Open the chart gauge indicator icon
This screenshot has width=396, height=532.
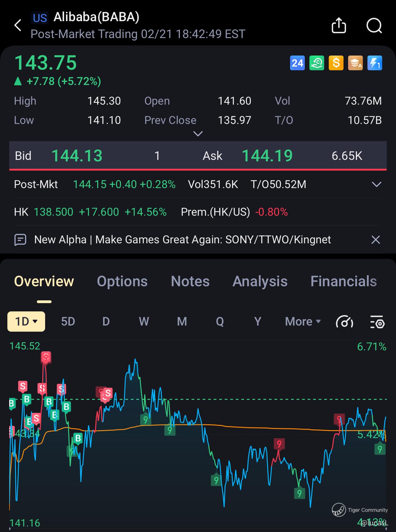[344, 322]
